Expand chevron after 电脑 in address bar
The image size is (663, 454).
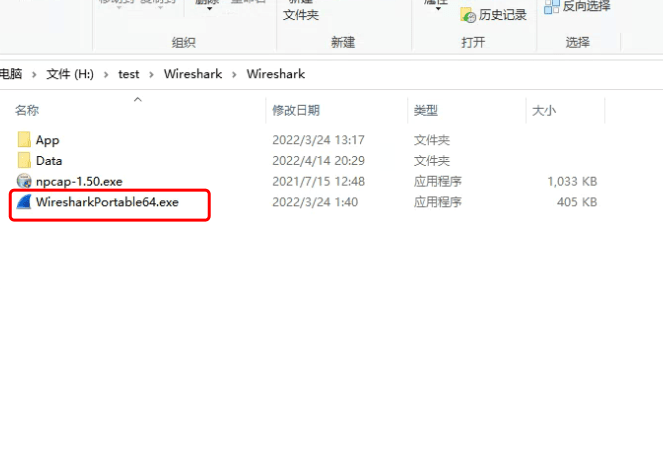pyautogui.click(x=34, y=75)
